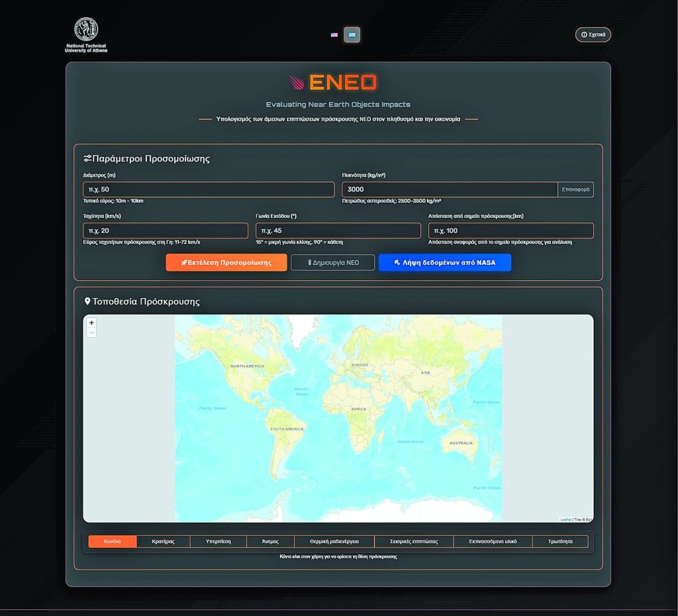This screenshot has width=678, height=616.
Task: Open the Σχετικά about button
Action: (593, 34)
